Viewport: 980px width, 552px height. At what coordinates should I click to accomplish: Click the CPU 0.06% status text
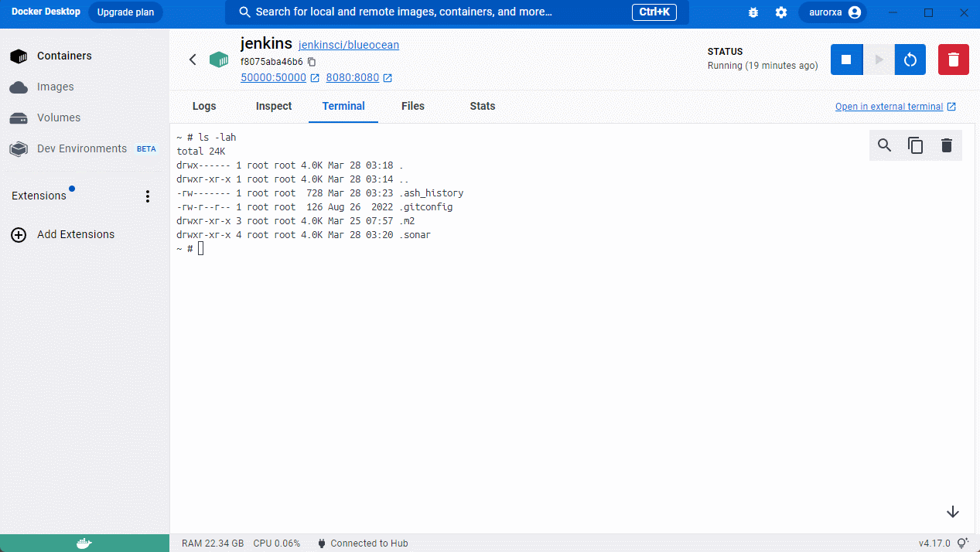(276, 543)
